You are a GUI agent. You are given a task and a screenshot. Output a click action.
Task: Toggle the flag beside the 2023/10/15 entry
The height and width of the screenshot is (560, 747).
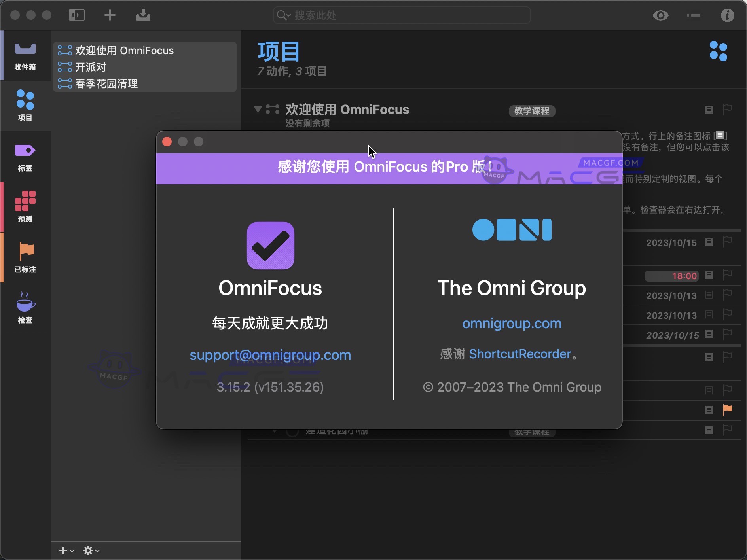click(728, 242)
